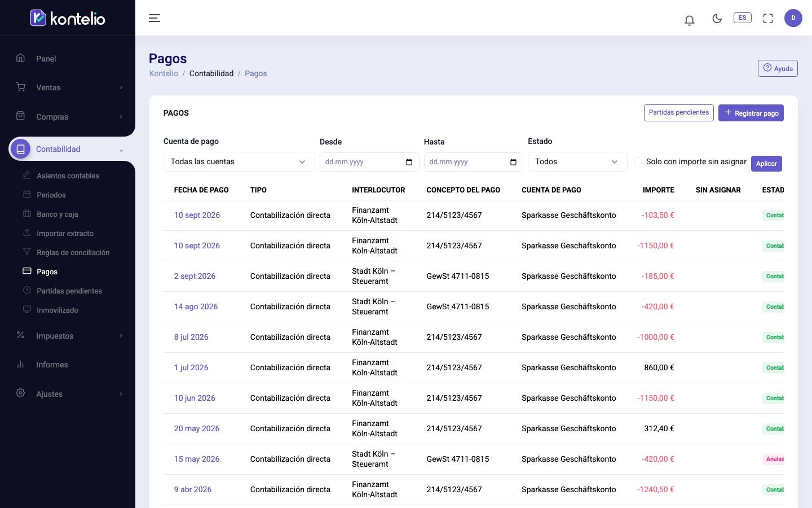Click the Kontelio breadcrumb link

pyautogui.click(x=164, y=73)
